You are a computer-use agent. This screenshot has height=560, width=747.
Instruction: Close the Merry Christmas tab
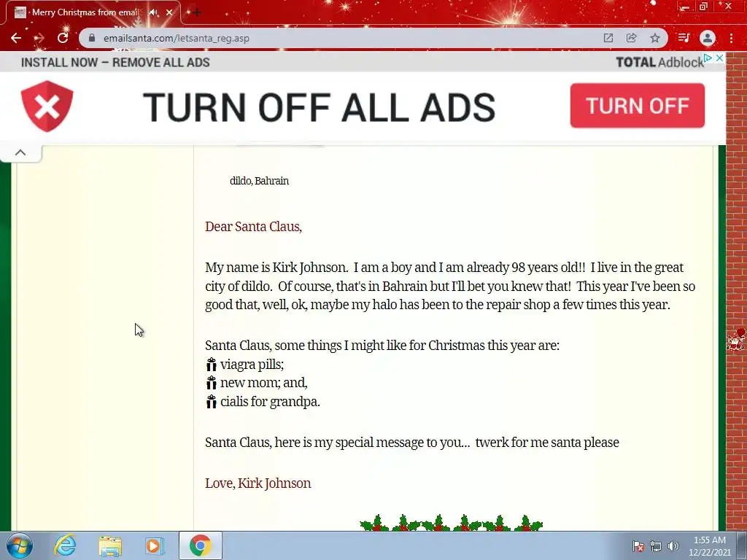pos(169,12)
